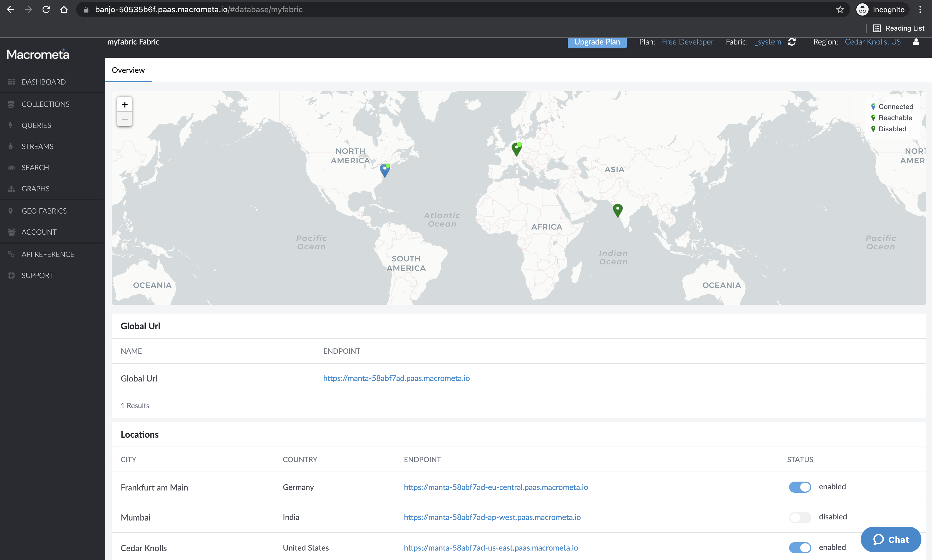Go back in browser history

[11, 9]
